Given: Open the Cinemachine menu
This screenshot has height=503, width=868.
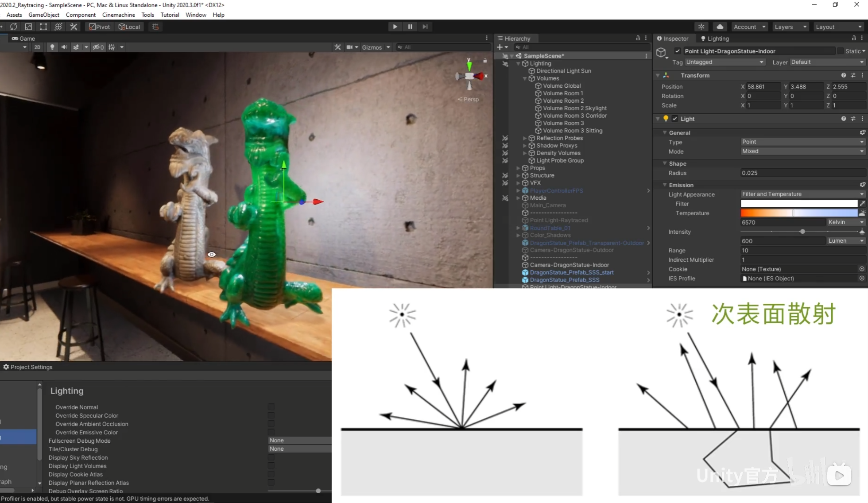Looking at the screenshot, I should 118,15.
